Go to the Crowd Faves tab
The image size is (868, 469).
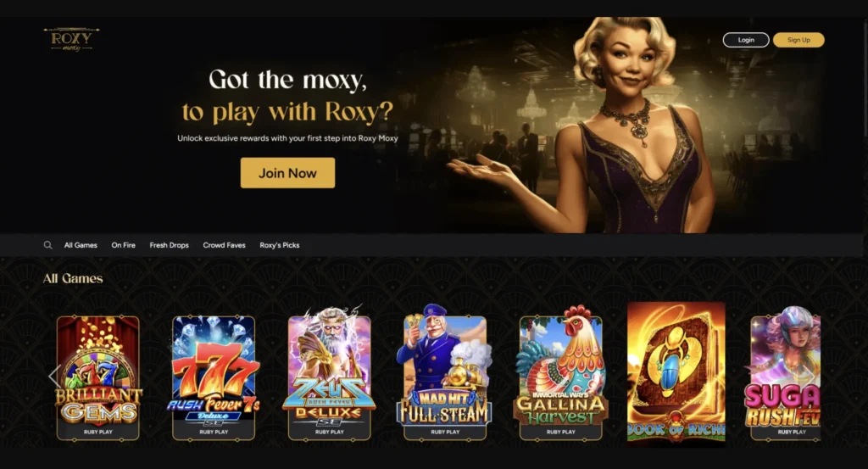[x=224, y=245]
